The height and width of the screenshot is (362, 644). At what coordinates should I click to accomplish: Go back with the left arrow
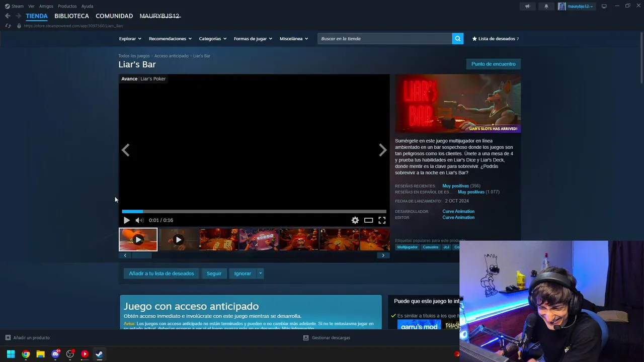point(8,16)
